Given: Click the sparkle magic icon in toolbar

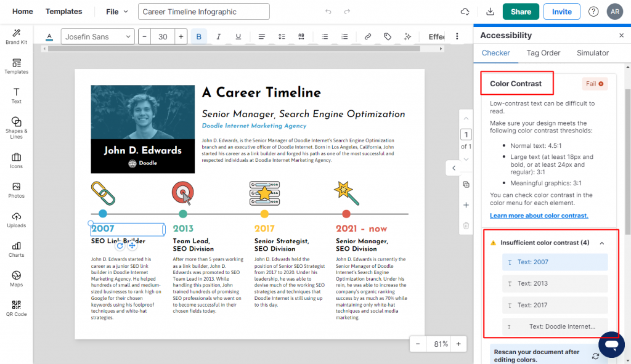Looking at the screenshot, I should tap(408, 36).
